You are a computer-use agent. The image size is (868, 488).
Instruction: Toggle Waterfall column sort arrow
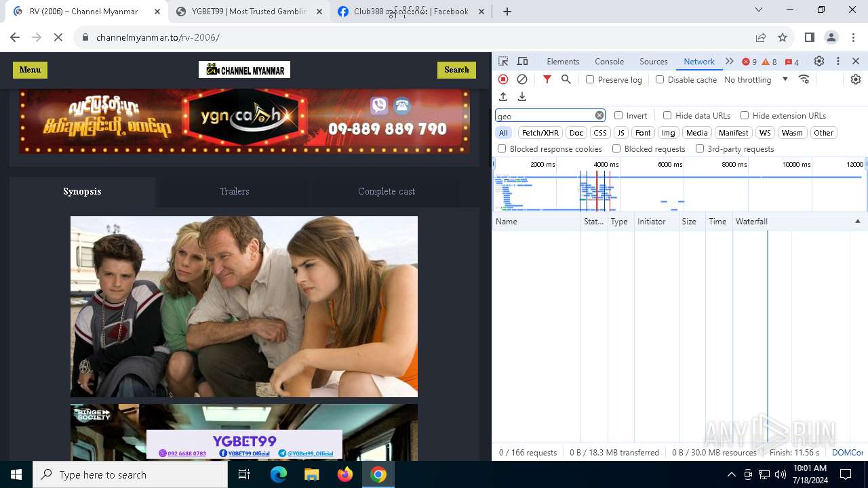coord(857,222)
